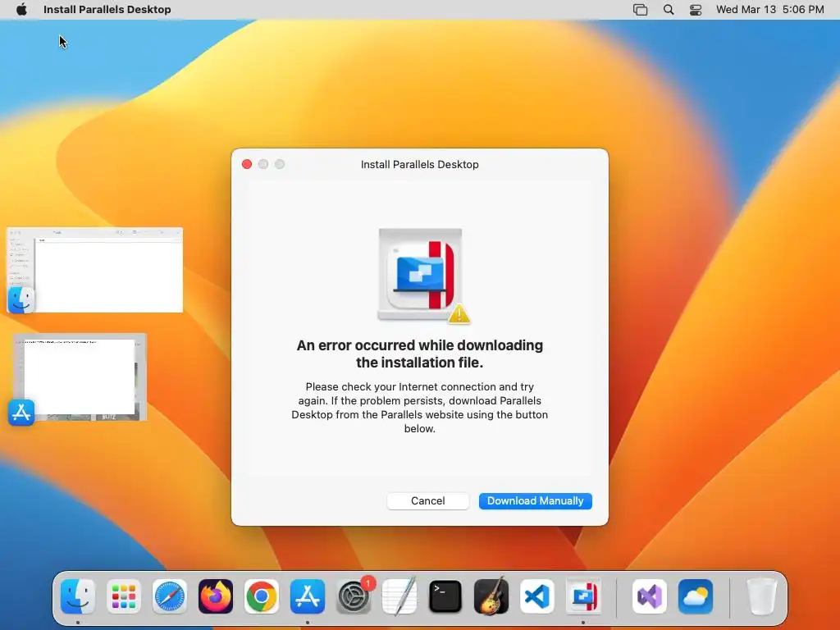Open TextEdit from the Dock
This screenshot has height=630, width=840.
(x=399, y=596)
